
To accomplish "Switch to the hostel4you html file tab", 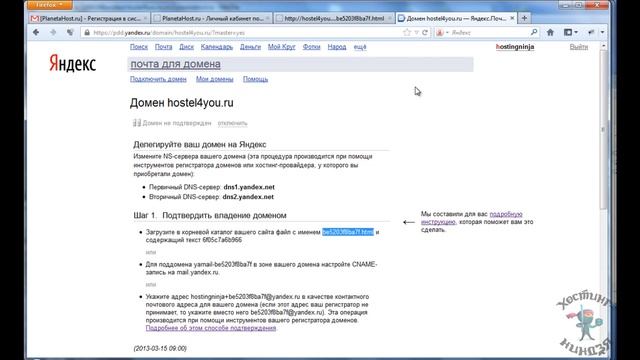I will (x=335, y=18).
